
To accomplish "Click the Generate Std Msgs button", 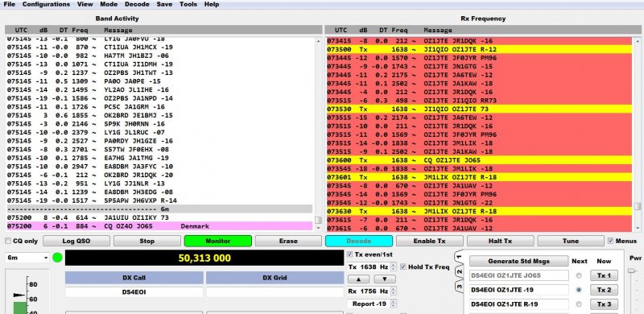I will click(x=518, y=261).
